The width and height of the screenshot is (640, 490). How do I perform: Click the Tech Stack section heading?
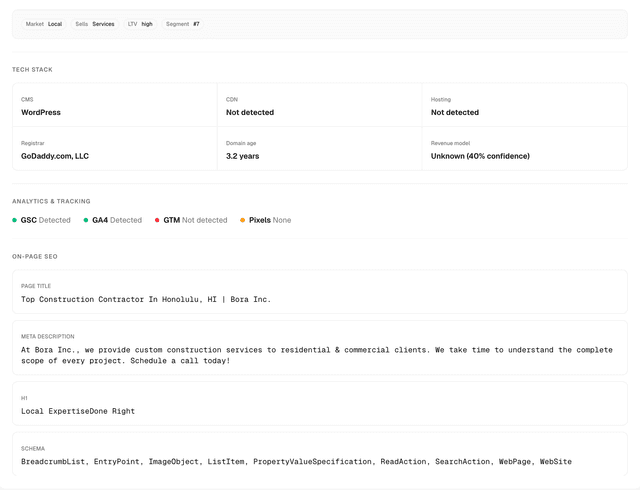32,69
